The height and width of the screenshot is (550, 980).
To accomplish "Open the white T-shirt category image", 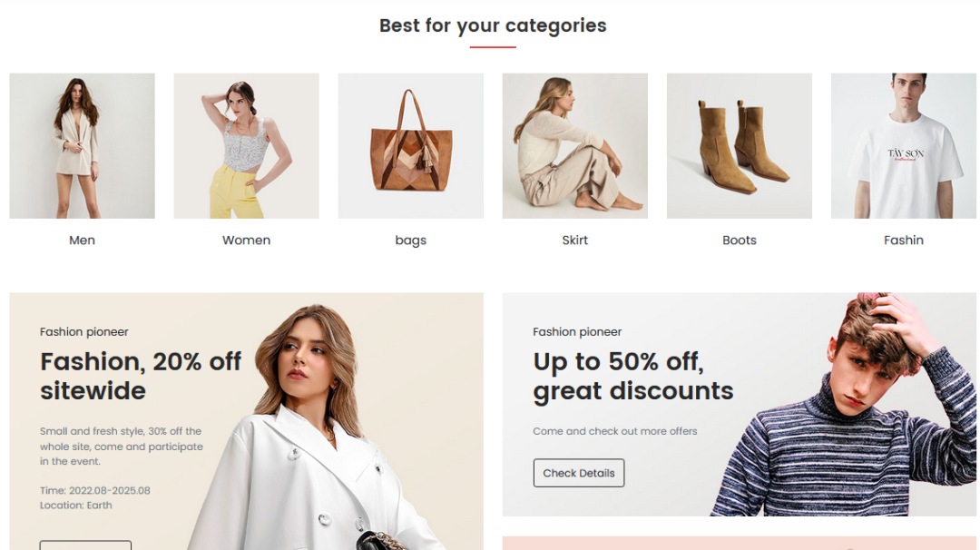I will coord(904,145).
